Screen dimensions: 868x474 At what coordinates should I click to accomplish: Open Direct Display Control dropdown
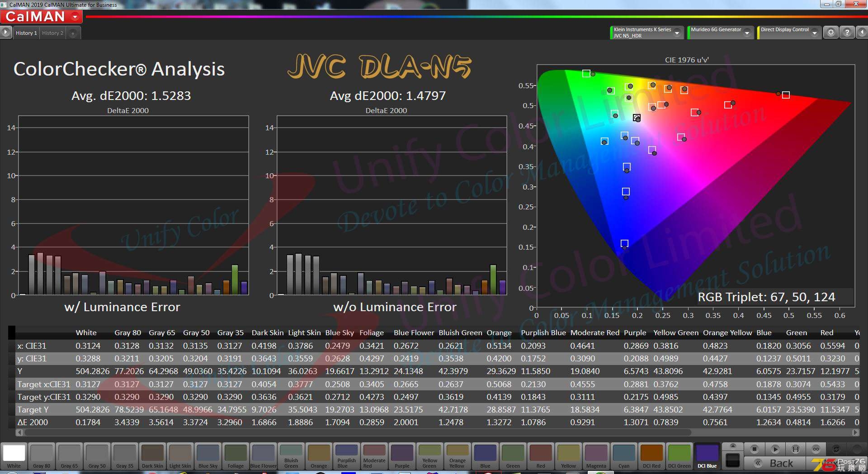point(789,33)
